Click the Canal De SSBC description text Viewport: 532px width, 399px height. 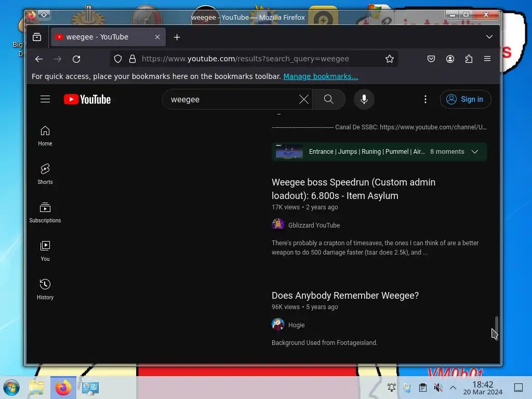[x=379, y=127]
